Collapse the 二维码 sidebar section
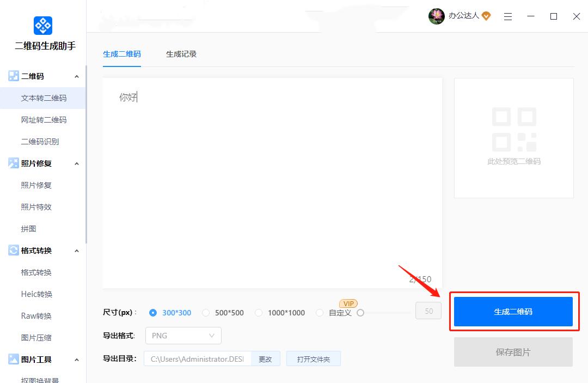Screen dimensions: 588x383 click(x=77, y=76)
